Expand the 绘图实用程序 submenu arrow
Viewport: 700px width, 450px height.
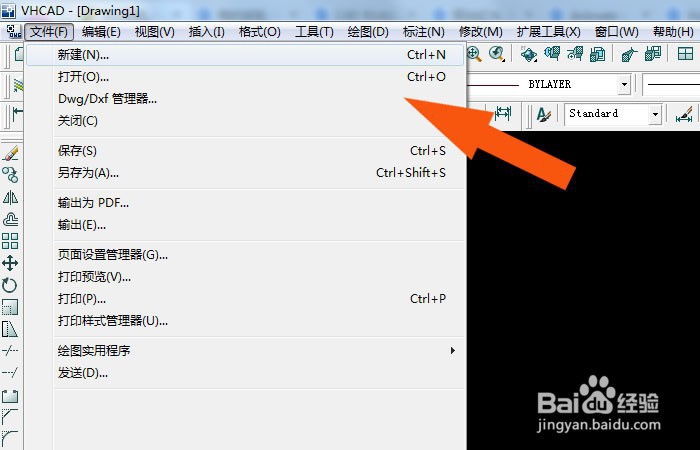coord(453,350)
